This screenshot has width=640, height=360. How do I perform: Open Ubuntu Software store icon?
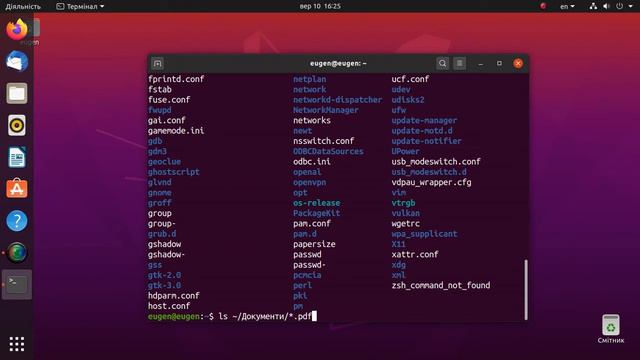(17, 189)
